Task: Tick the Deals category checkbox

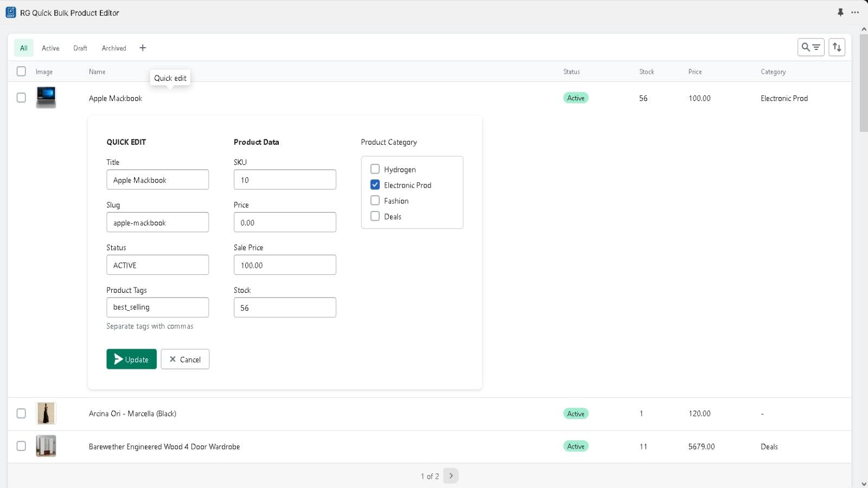Action: coord(375,216)
